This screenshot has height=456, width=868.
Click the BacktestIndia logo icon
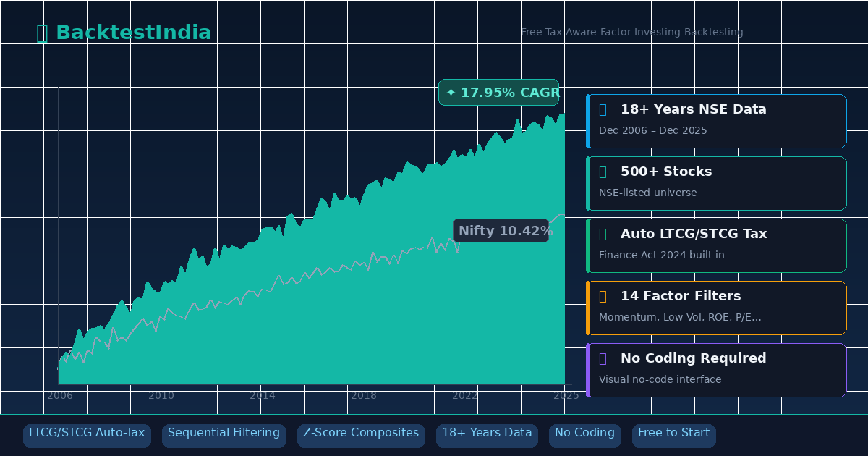point(41,32)
